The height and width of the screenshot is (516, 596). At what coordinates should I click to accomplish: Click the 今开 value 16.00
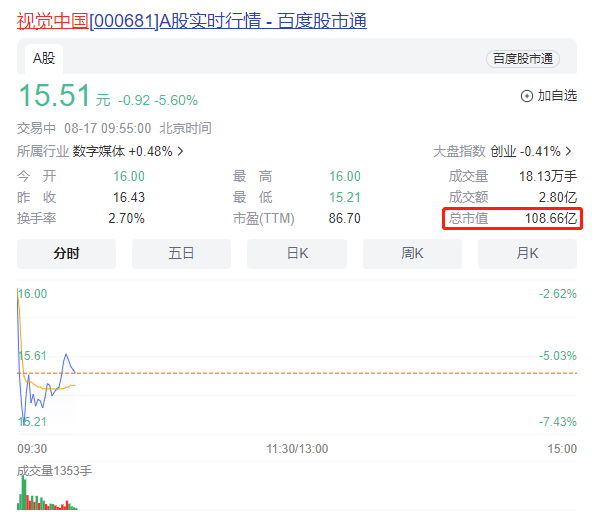[129, 176]
